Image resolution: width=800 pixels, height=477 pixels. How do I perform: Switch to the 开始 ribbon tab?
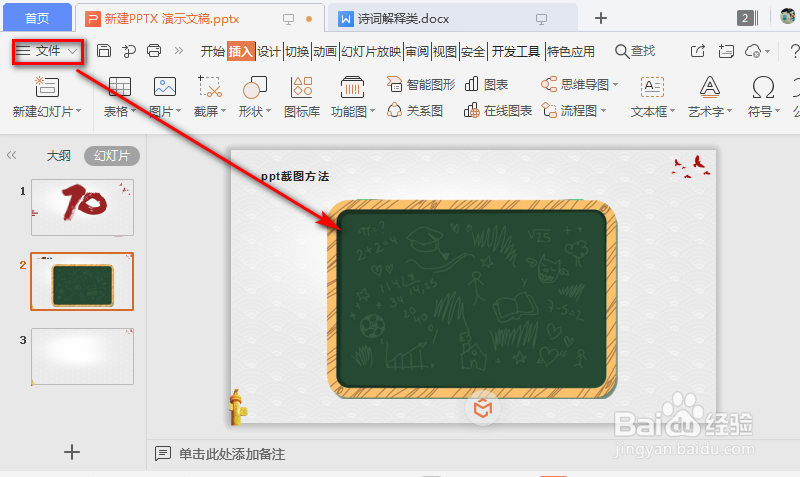pyautogui.click(x=213, y=52)
